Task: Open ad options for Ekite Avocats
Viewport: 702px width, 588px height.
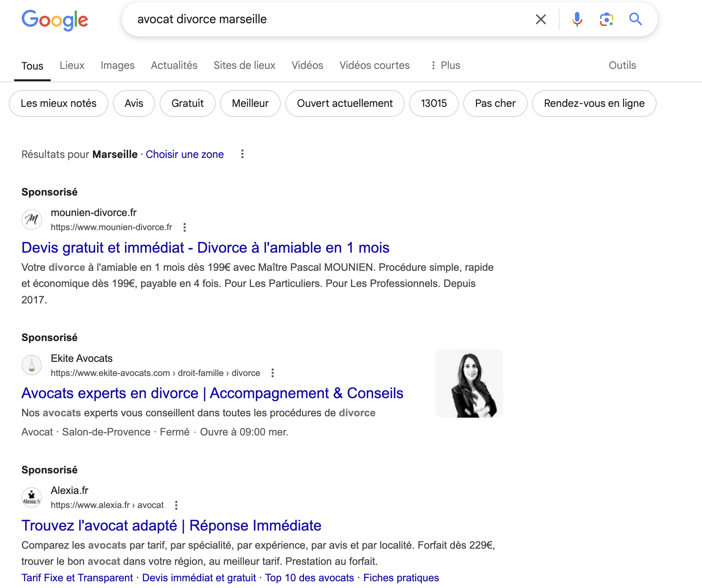Action: [272, 373]
